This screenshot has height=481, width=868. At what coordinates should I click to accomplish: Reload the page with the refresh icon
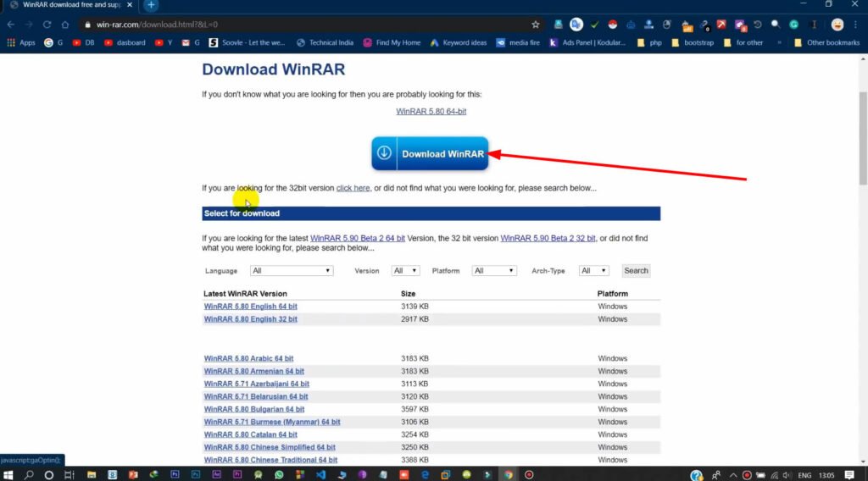(47, 25)
